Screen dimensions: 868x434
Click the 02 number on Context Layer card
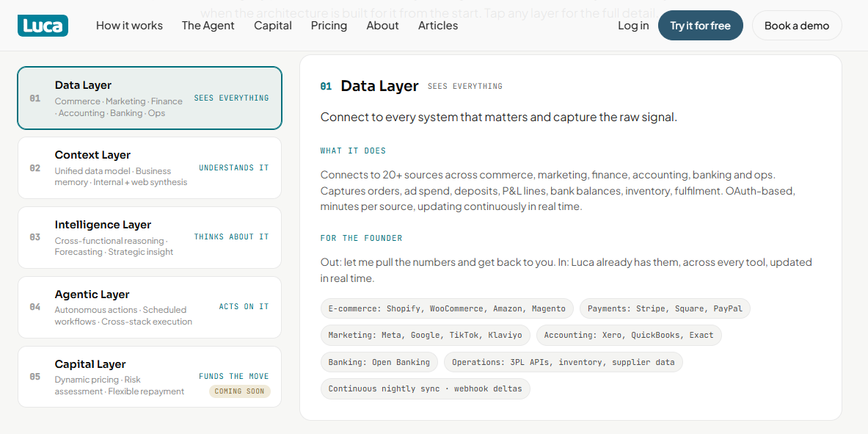click(x=35, y=168)
